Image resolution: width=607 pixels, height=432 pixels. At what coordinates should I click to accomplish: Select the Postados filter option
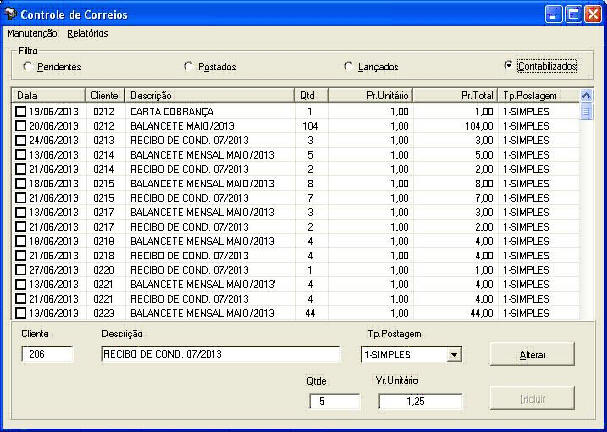(x=189, y=67)
